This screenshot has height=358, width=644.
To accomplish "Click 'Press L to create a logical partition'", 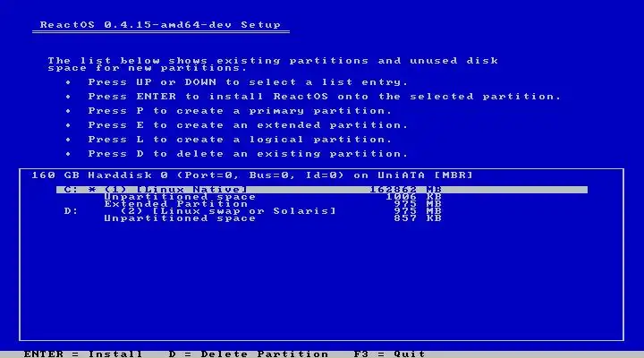I will 240,140.
